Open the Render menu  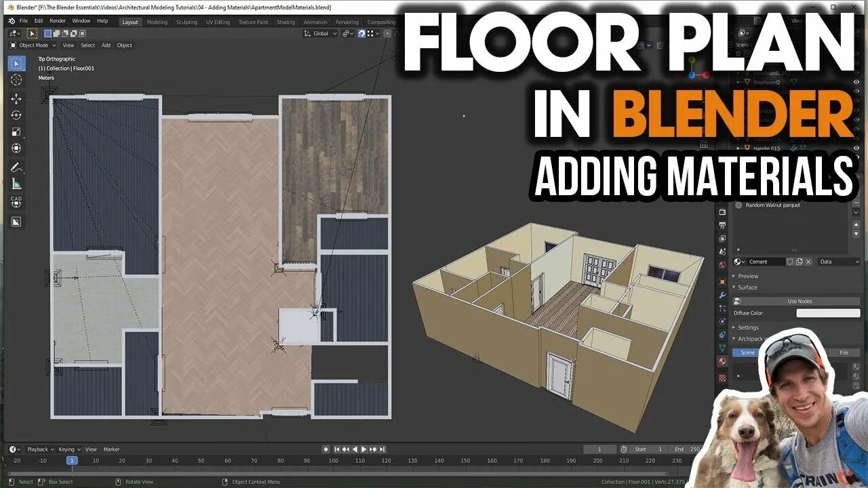58,21
